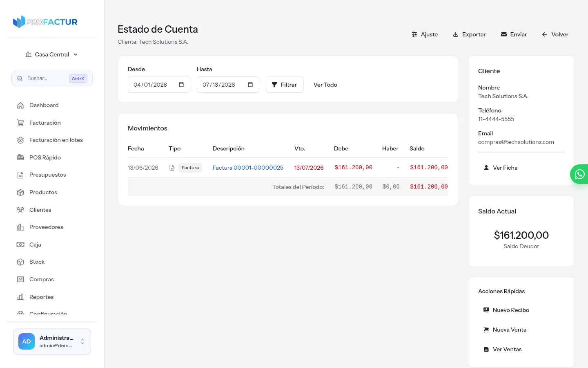This screenshot has height=368, width=588.
Task: Click the compras@techsolutions.com email text
Action: coord(516,142)
